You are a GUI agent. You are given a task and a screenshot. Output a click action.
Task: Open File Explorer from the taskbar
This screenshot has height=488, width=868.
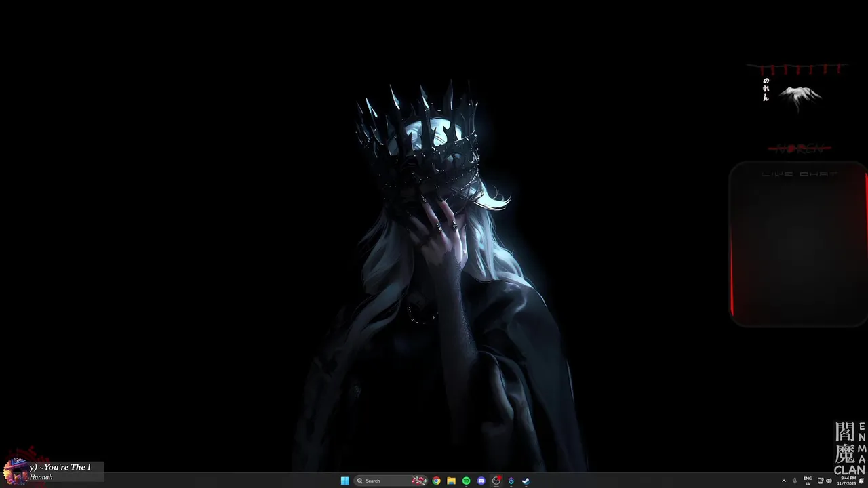451,481
